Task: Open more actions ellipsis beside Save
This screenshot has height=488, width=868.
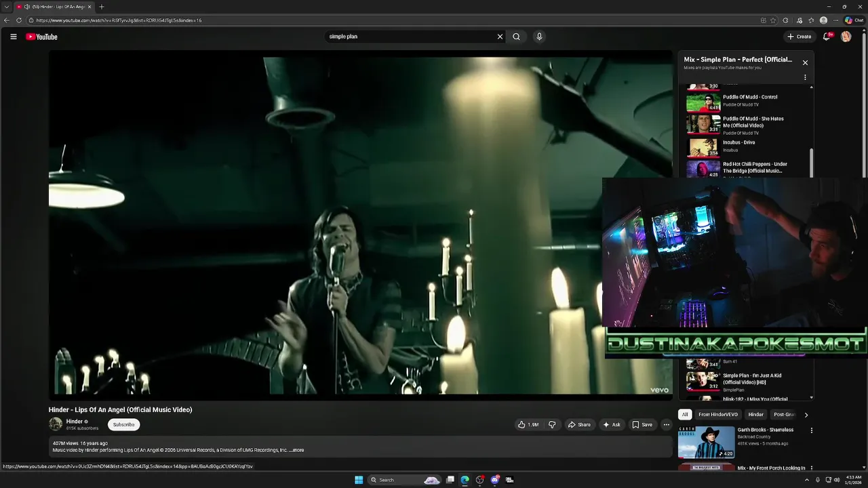Action: point(666,425)
